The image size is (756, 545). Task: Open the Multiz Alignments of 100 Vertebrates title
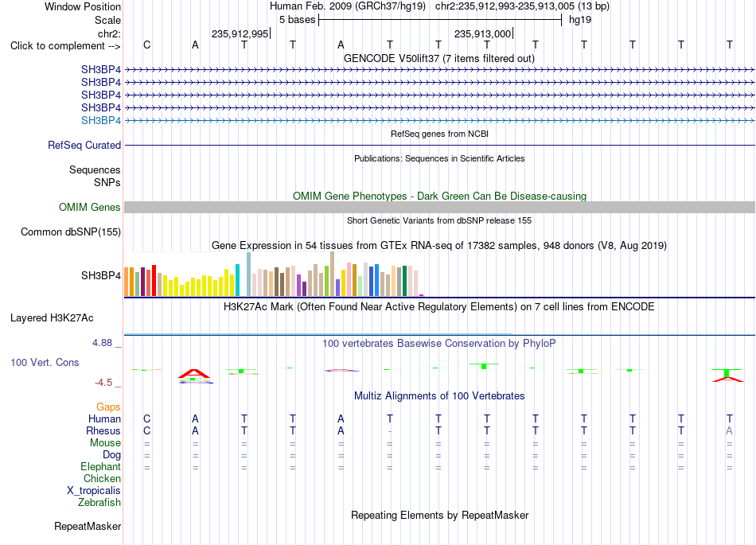(439, 396)
